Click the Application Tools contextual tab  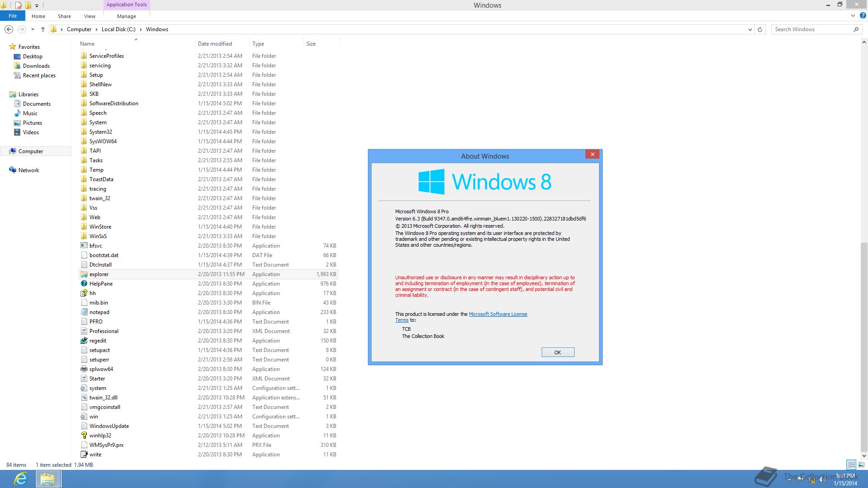tap(127, 5)
